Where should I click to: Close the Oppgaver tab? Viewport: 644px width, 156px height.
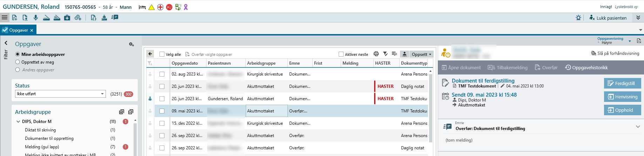(32, 31)
